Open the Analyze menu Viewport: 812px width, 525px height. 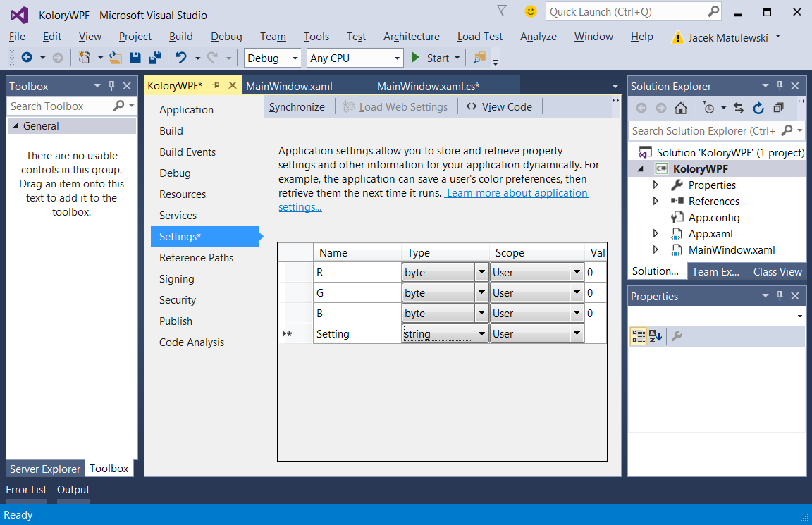coord(538,36)
